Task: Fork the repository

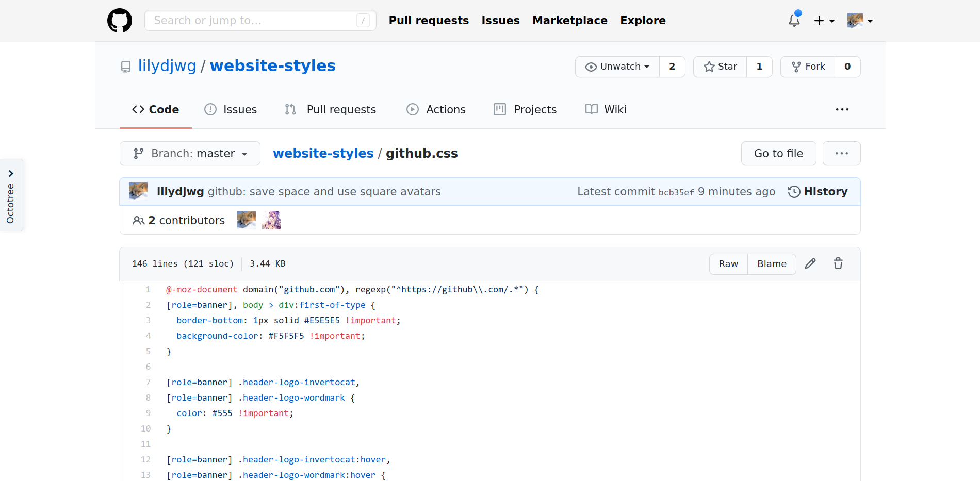Action: [808, 67]
